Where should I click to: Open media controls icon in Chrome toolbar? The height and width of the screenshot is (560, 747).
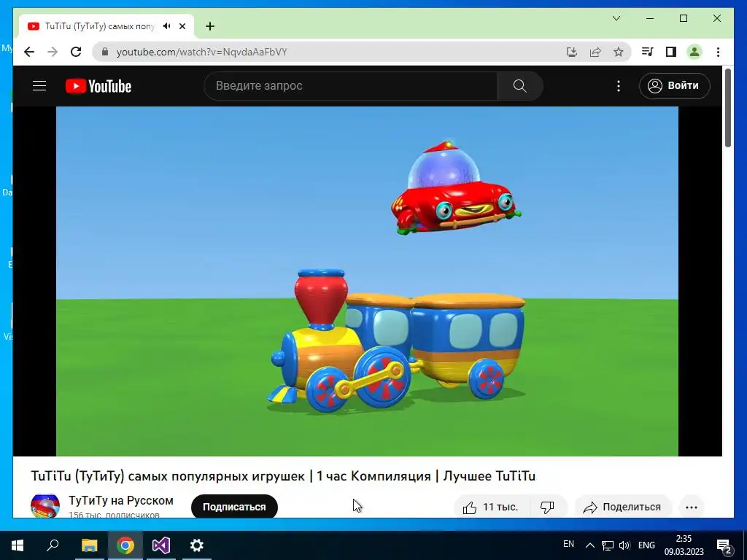(648, 52)
